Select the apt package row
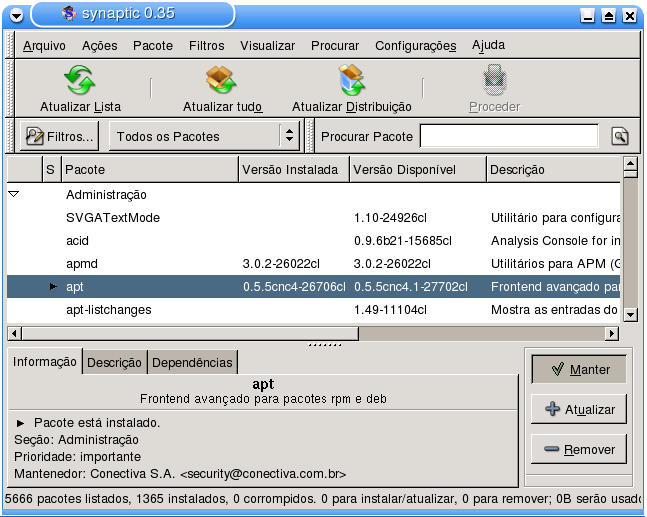This screenshot has width=647, height=517. point(313,286)
